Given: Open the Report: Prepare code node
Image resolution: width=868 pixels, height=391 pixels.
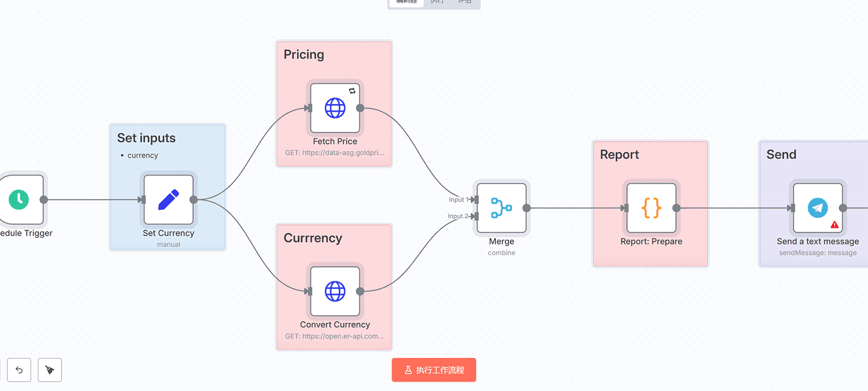Looking at the screenshot, I should pos(651,208).
